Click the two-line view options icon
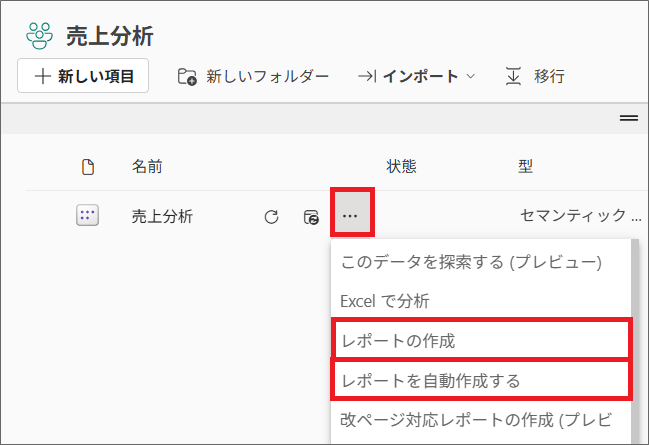The image size is (649, 445). (x=628, y=118)
